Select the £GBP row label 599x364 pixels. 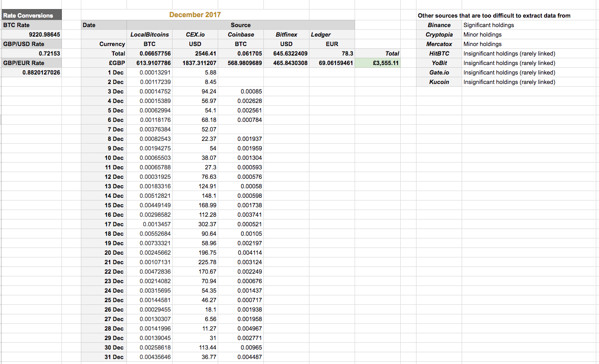click(104, 63)
